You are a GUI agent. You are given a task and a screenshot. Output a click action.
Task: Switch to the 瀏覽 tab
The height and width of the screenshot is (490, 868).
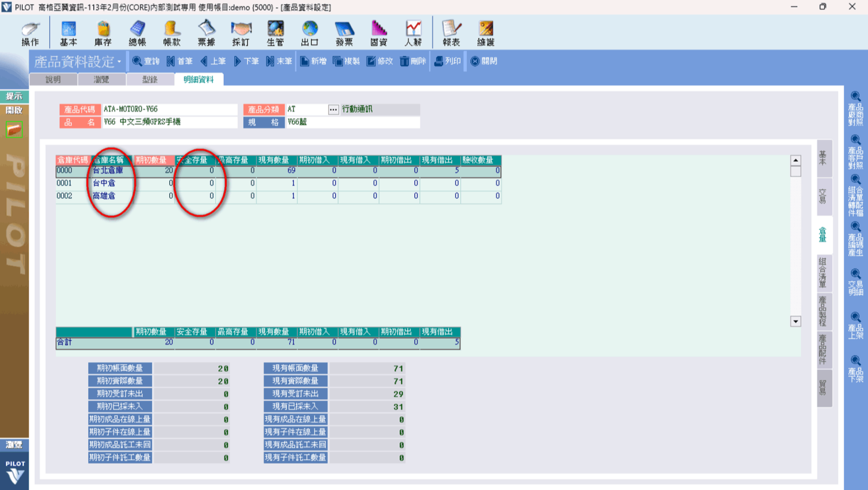point(101,80)
